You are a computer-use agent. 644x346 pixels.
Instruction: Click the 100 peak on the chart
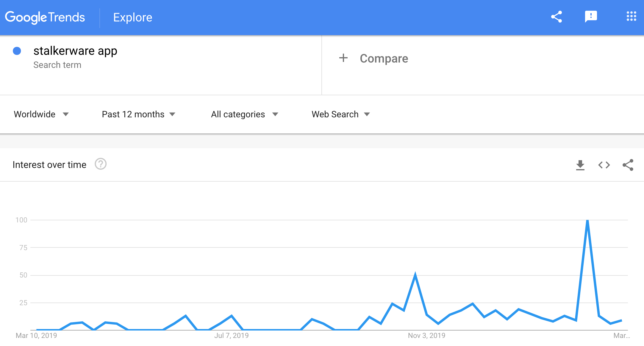pyautogui.click(x=587, y=221)
